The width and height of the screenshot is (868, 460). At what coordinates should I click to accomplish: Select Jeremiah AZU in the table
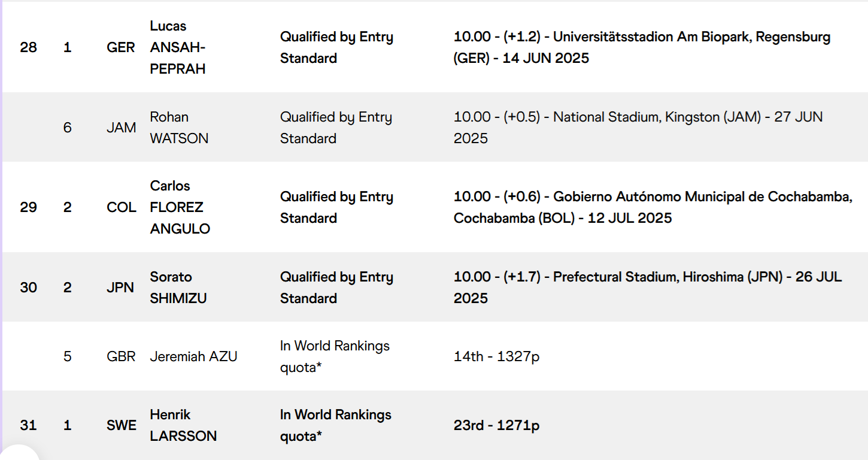tap(193, 356)
